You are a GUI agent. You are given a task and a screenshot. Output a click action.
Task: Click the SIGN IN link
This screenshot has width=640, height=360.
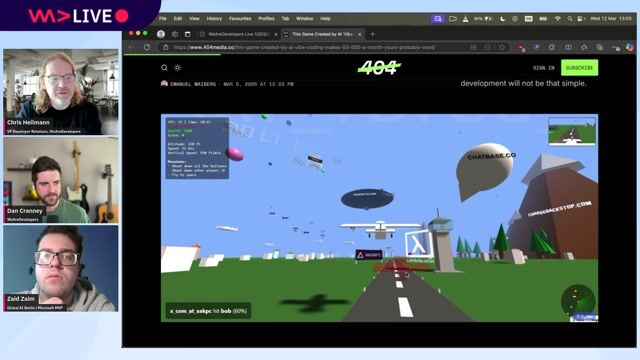click(x=544, y=68)
